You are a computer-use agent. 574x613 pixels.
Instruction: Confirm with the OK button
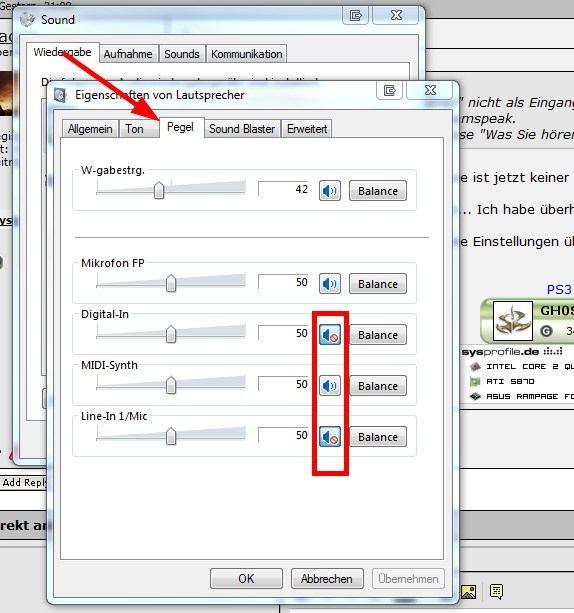[x=246, y=579]
